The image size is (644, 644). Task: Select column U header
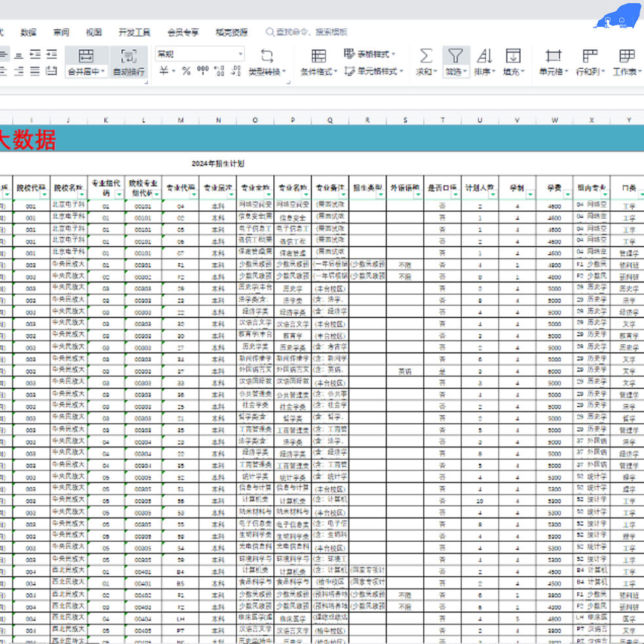pos(480,120)
